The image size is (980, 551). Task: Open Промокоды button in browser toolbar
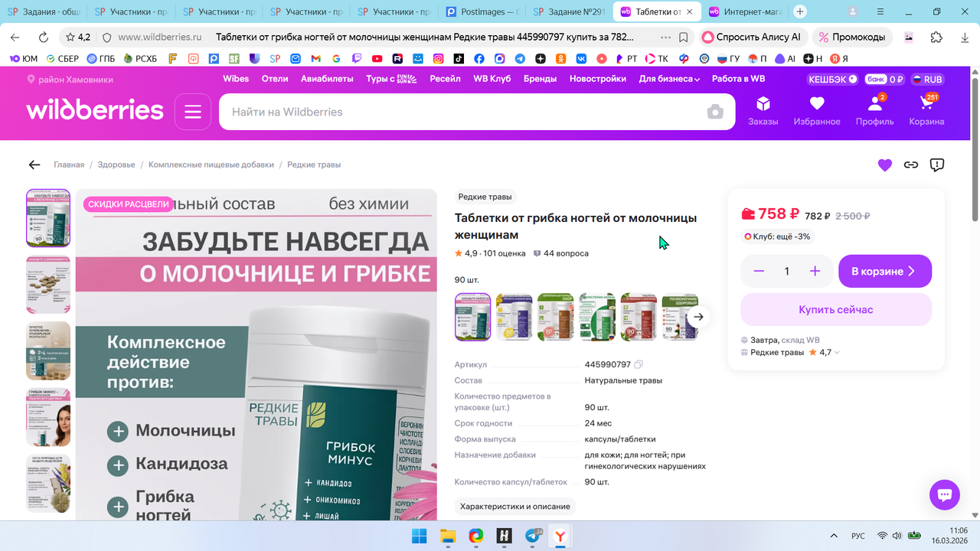[x=853, y=37]
